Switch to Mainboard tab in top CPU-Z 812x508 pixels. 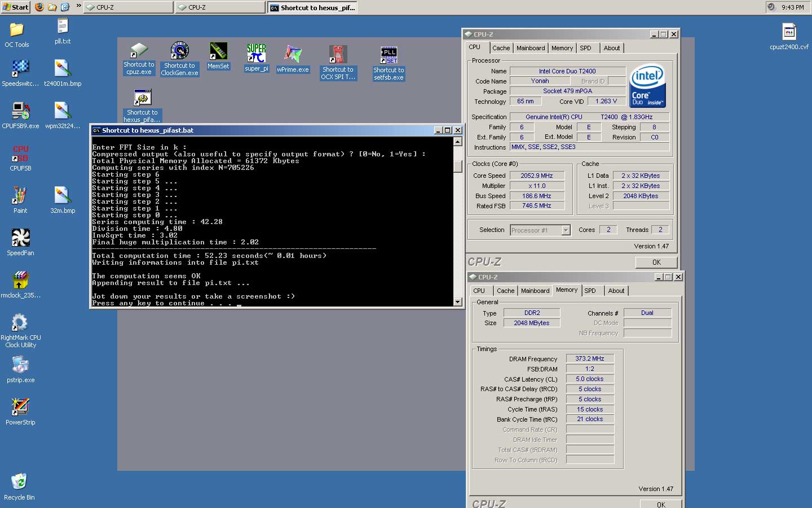(x=531, y=48)
